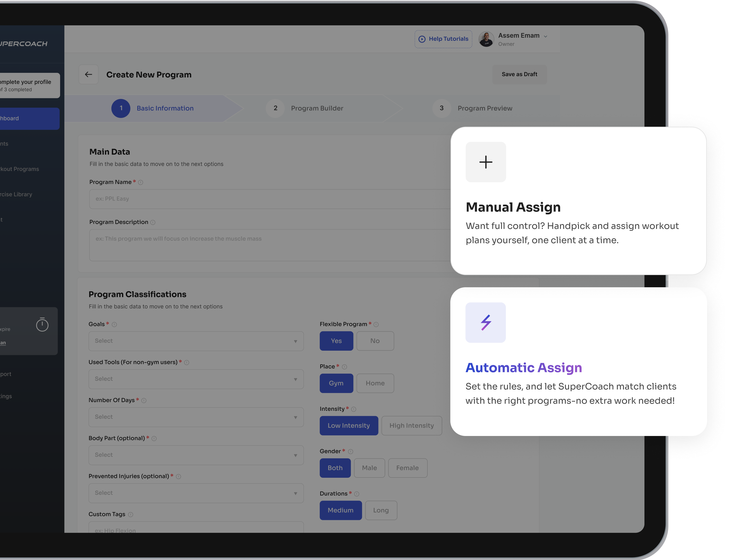Screen dimensions: 730x560
Task: Open the Goals select dropdown
Action: pyautogui.click(x=196, y=341)
